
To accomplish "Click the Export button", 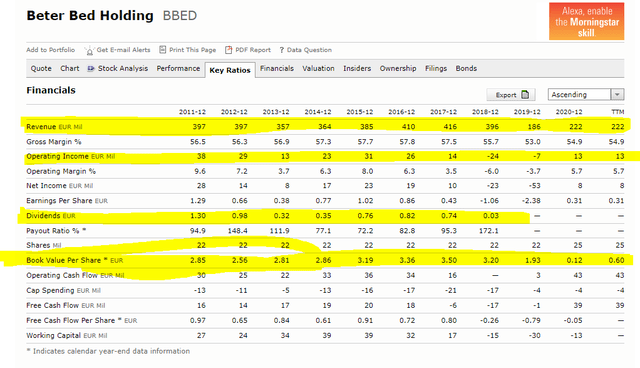I will pos(511,95).
